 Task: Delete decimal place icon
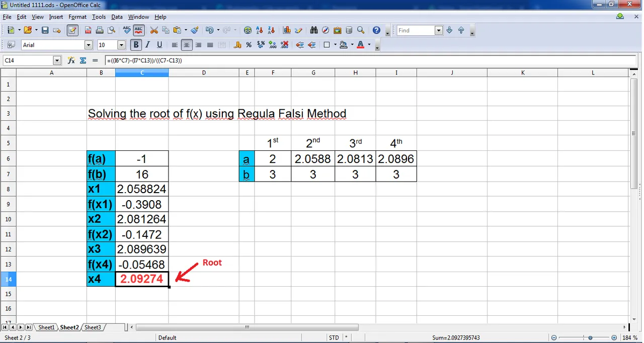285,45
